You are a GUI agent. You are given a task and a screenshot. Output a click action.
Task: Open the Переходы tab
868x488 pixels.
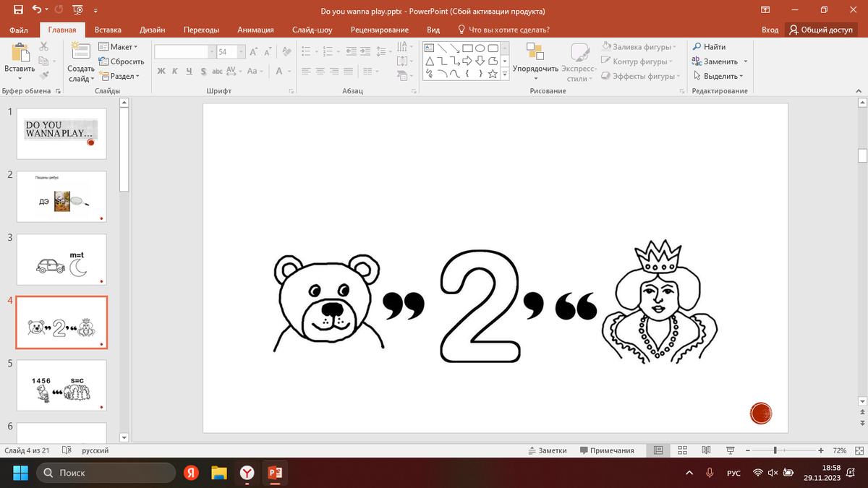click(x=201, y=30)
